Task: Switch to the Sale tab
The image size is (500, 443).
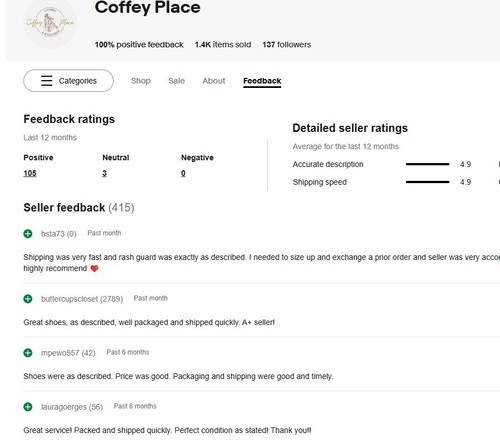Action: (x=176, y=81)
